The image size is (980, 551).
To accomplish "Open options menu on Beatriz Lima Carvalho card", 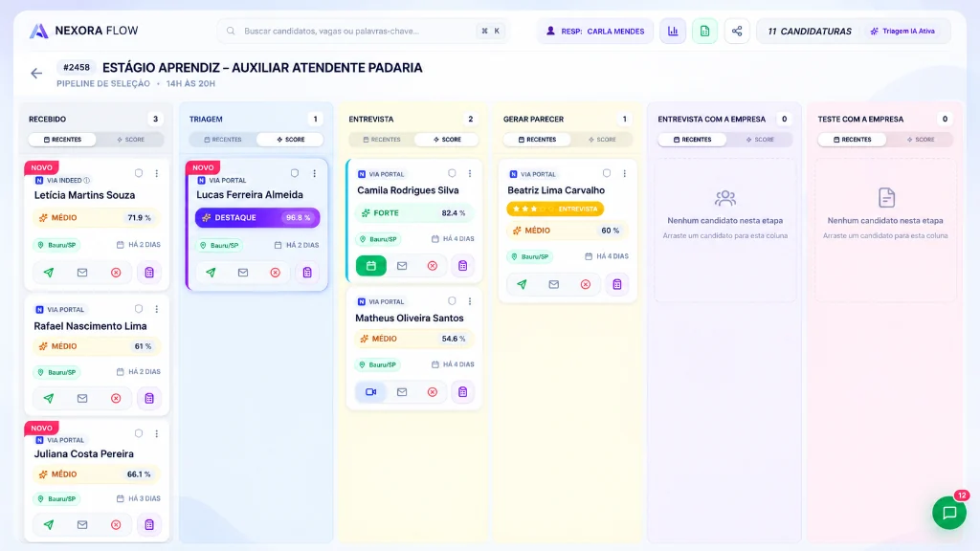I will 624,173.
